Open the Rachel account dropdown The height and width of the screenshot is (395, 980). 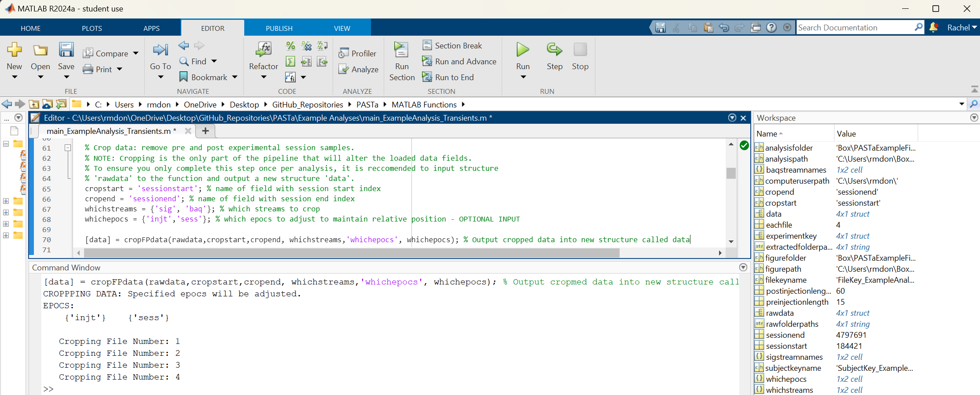click(962, 27)
